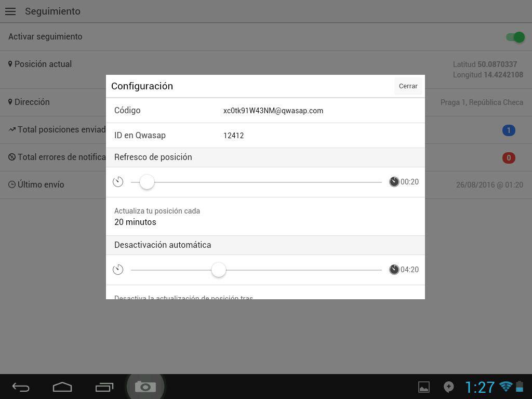
Task: Tap the screenshot camera icon in navigation bar
Action: (x=145, y=387)
